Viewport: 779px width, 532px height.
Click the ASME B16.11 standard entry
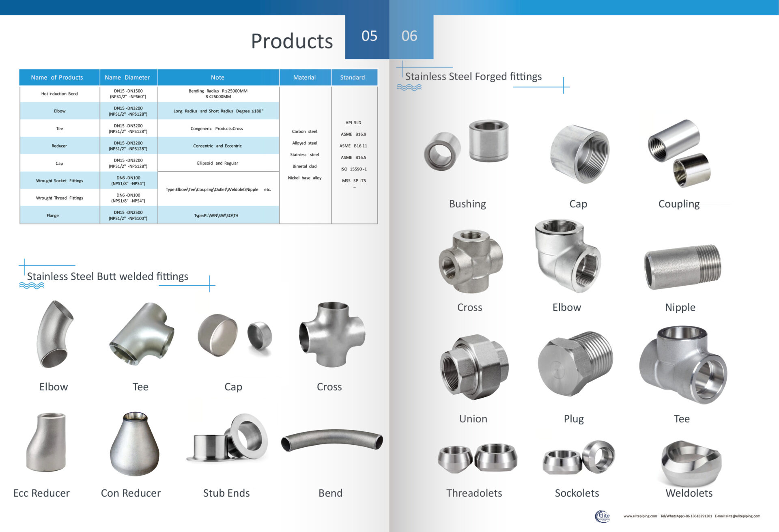tap(353, 146)
